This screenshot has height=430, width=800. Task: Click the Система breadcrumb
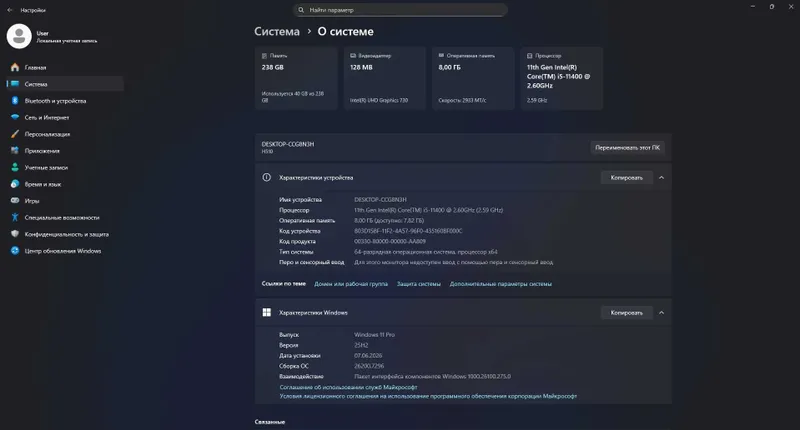click(x=277, y=32)
